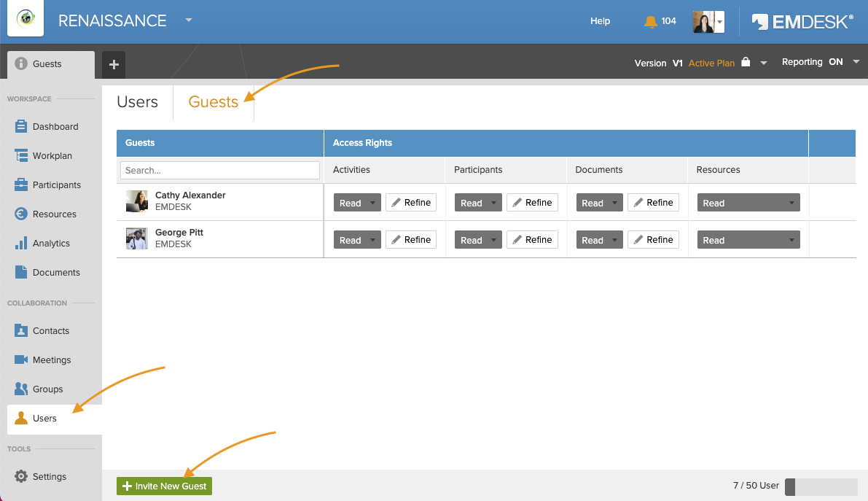Image resolution: width=868 pixels, height=501 pixels.
Task: Open George Pitt's Participants Read dropdown
Action: pyautogui.click(x=478, y=240)
